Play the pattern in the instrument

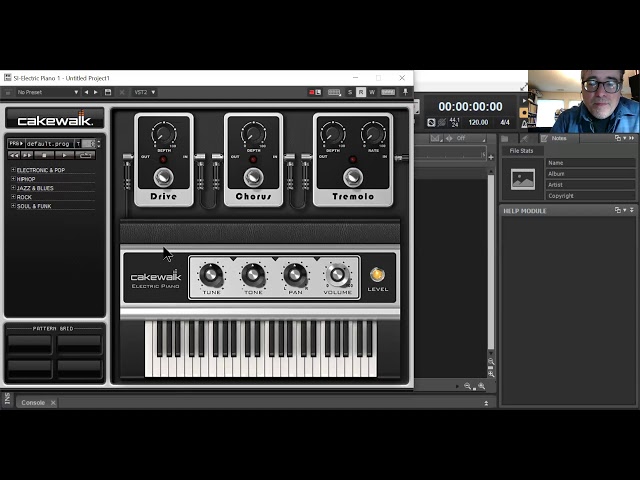coord(64,155)
